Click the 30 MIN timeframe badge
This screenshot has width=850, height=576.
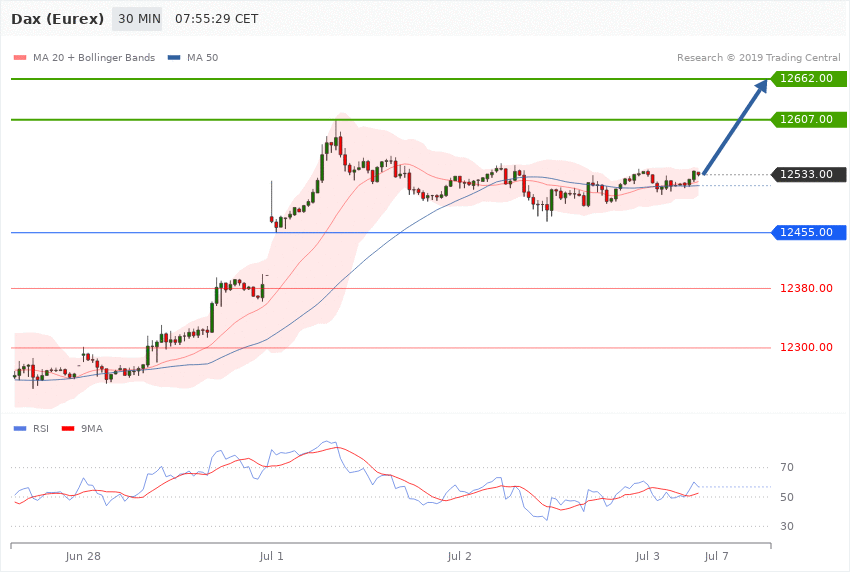click(x=137, y=19)
